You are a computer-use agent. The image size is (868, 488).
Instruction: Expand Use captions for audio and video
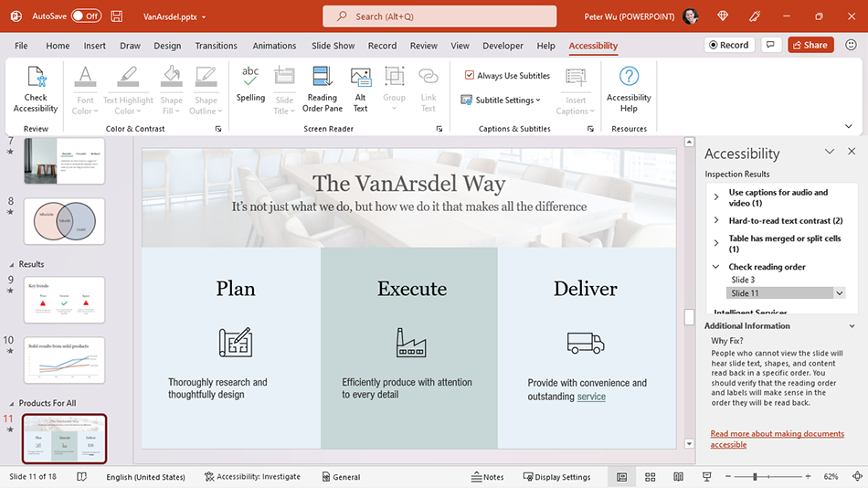click(x=716, y=197)
